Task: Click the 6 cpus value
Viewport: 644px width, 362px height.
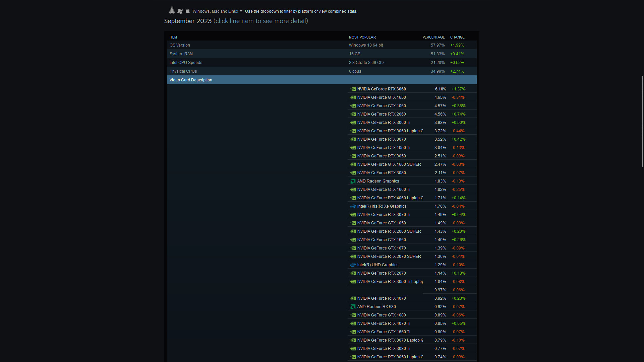Action: coord(355,71)
